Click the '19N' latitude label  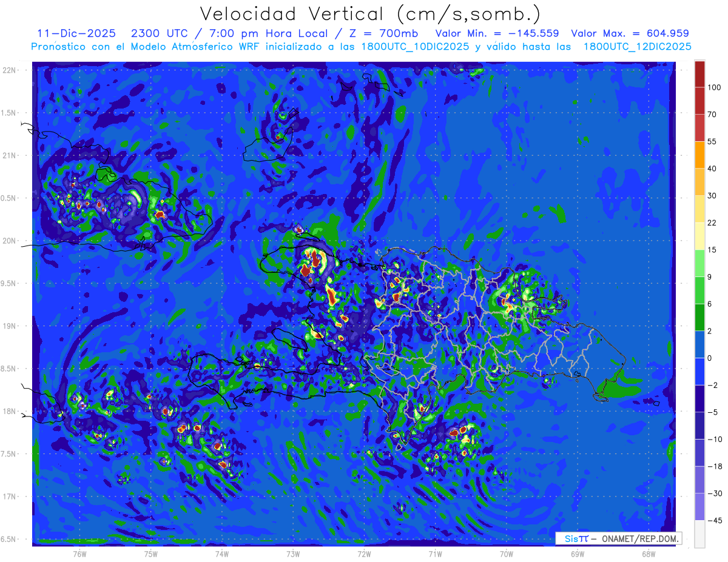(10, 326)
